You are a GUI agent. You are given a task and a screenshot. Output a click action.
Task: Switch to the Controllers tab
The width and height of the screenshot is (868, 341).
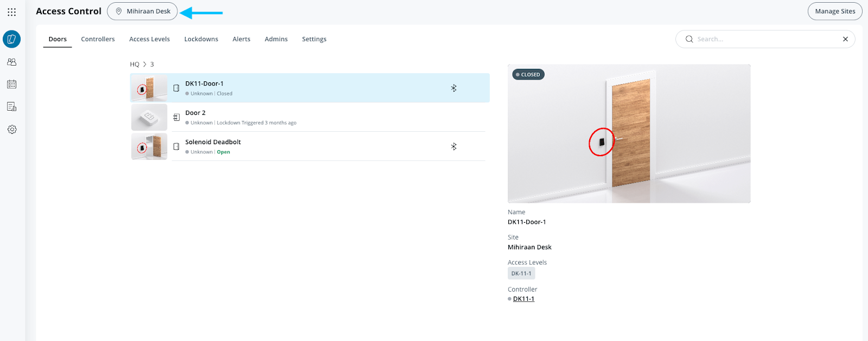(98, 39)
